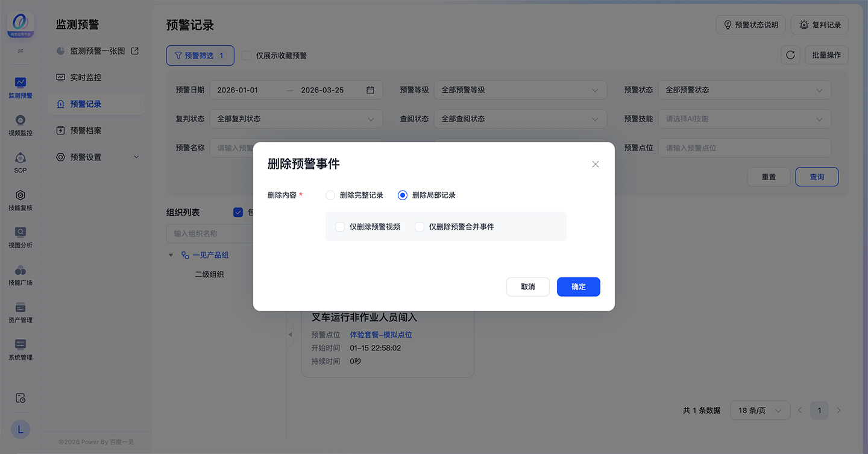This screenshot has height=454, width=868.
Task: Open the 体验套餐-模拟点位 link
Action: click(x=381, y=335)
